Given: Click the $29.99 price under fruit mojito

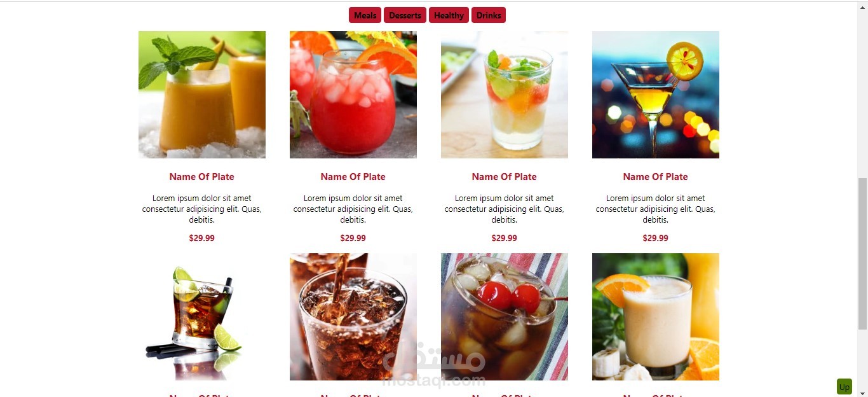Looking at the screenshot, I should click(505, 238).
